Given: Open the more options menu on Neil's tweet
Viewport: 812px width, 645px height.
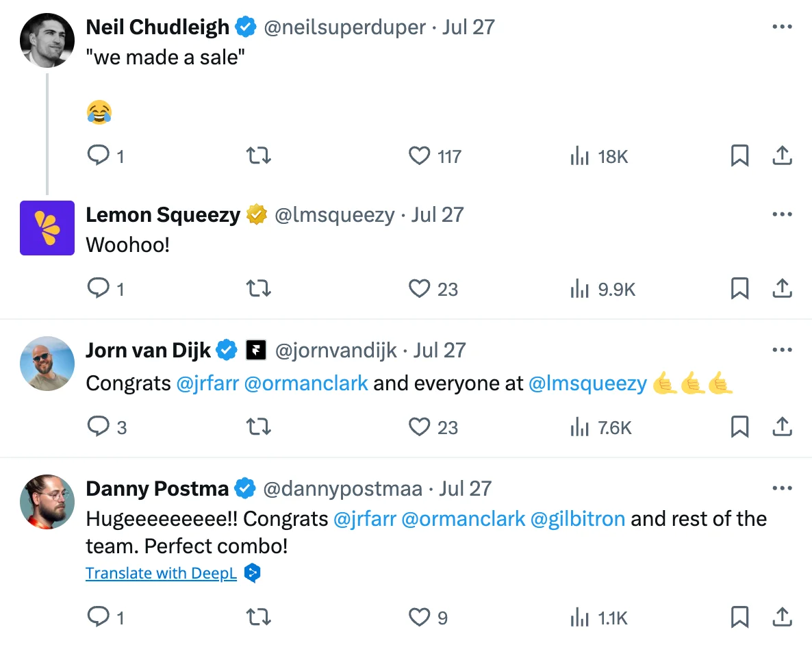Looking at the screenshot, I should (x=781, y=27).
